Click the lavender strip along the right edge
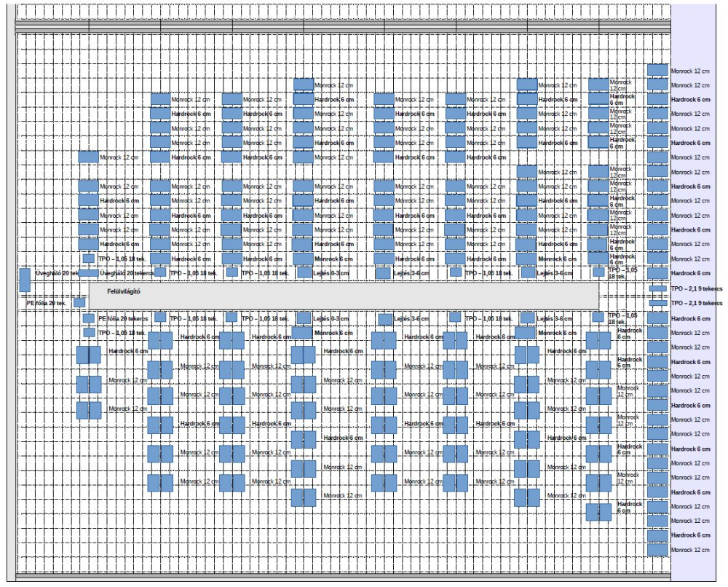 click(697, 182)
